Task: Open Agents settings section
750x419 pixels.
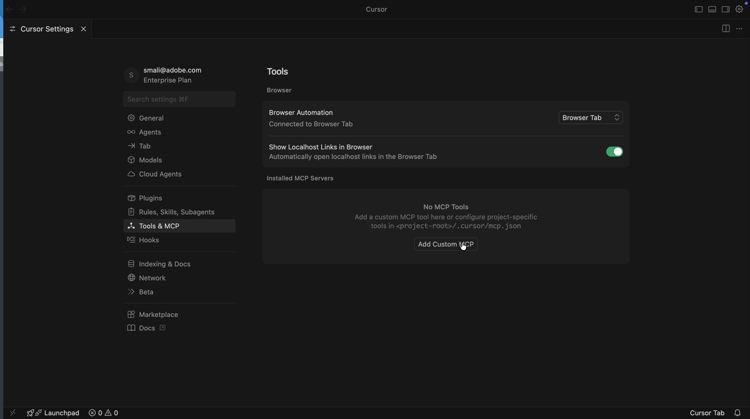Action: pyautogui.click(x=179, y=132)
